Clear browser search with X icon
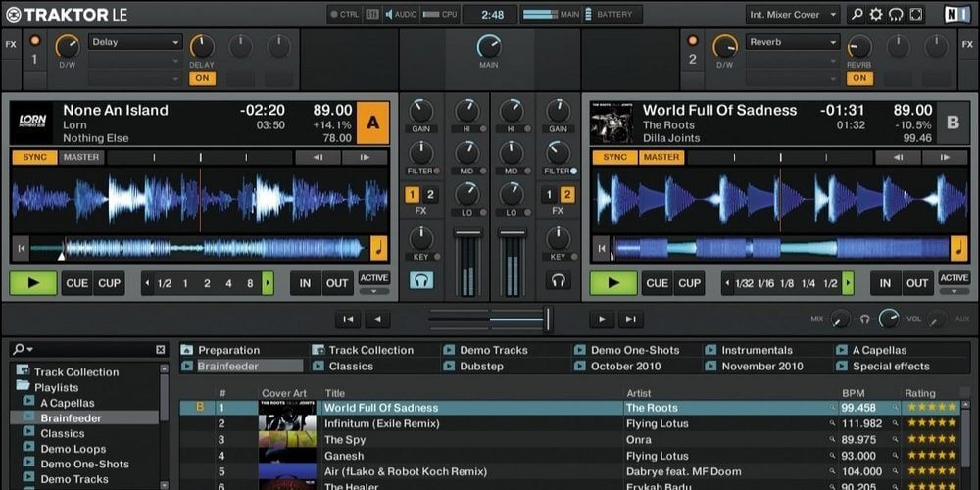The height and width of the screenshot is (490, 980). 161,350
